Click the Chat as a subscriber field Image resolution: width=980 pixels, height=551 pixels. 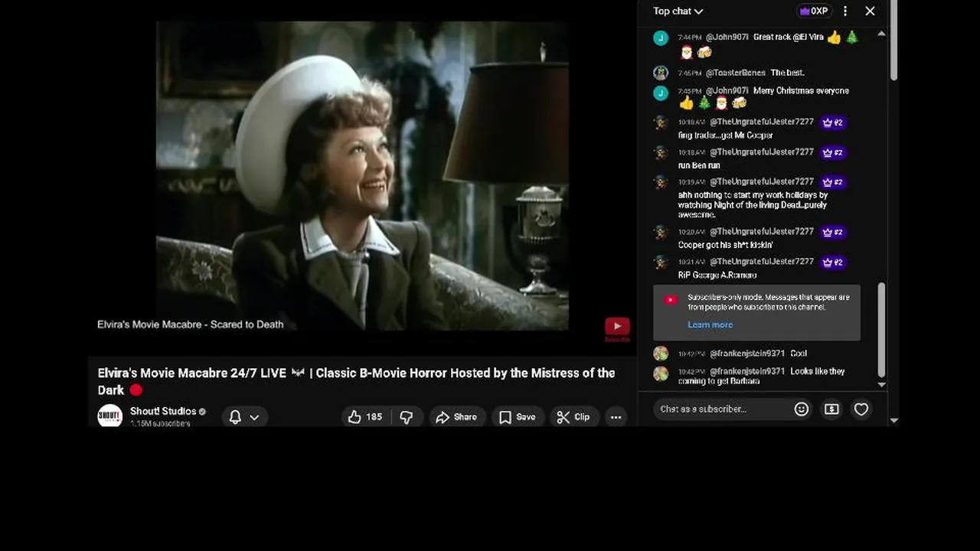coord(722,409)
